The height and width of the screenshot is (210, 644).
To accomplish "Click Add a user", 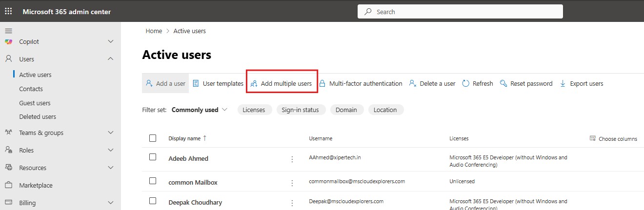I will [165, 83].
